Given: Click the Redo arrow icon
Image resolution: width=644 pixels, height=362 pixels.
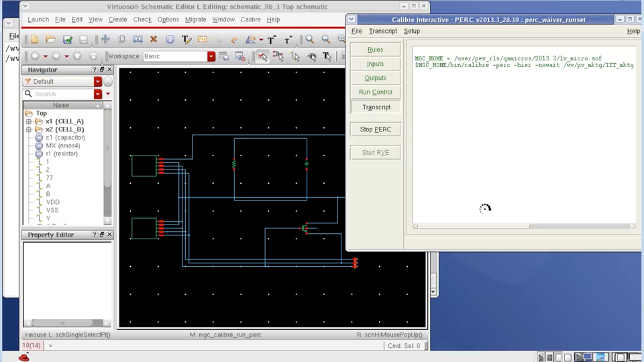Looking at the screenshot, I should click(235, 40).
